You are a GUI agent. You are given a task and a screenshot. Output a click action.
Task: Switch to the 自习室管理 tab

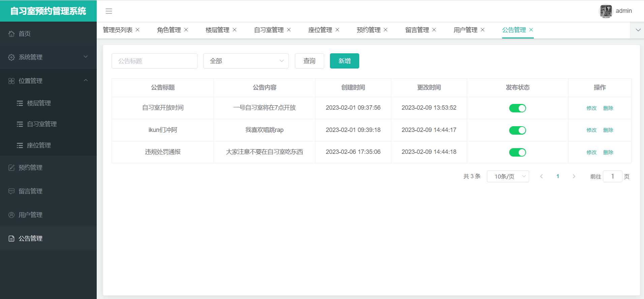tap(269, 30)
